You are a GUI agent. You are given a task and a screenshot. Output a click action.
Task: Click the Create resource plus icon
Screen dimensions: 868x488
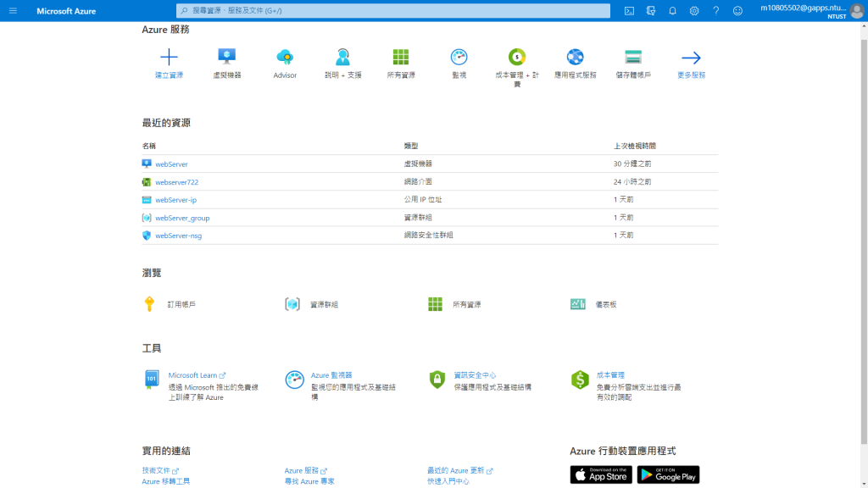pos(169,57)
